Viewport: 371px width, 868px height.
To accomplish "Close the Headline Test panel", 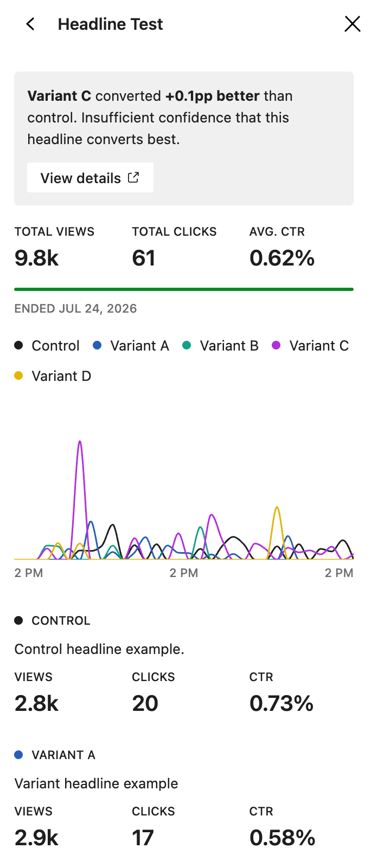I will point(353,24).
